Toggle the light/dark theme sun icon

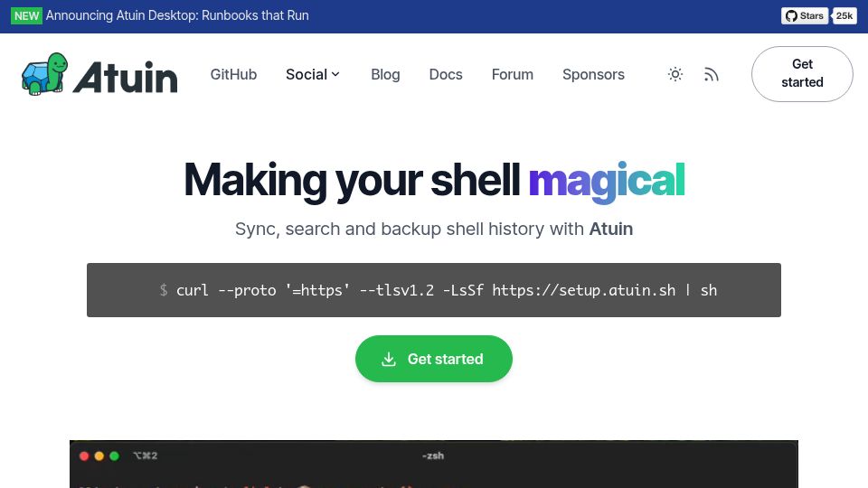(675, 74)
